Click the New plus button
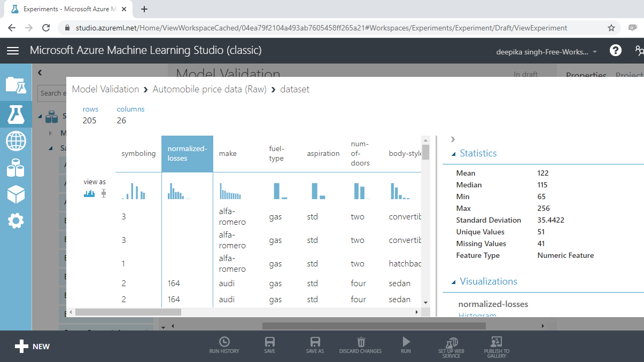Viewport: 644px width, 362px height. (x=32, y=347)
